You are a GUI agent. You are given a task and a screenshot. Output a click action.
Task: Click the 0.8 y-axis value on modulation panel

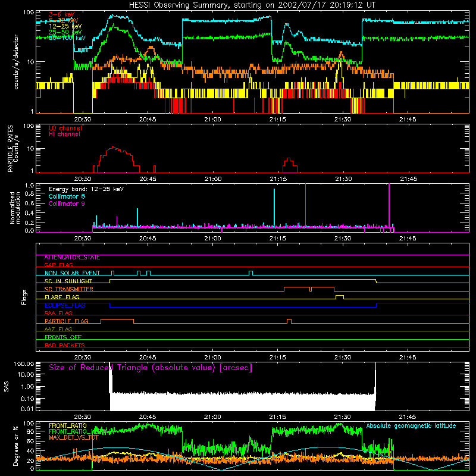pyautogui.click(x=29, y=194)
